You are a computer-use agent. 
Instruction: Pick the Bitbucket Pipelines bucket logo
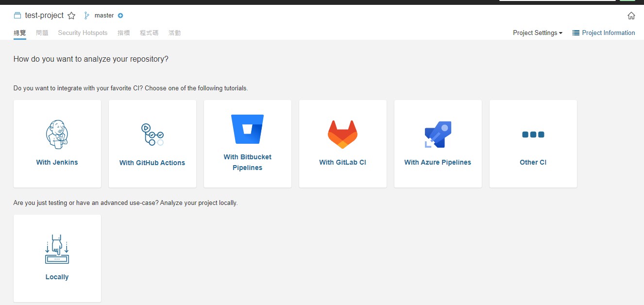pyautogui.click(x=247, y=129)
